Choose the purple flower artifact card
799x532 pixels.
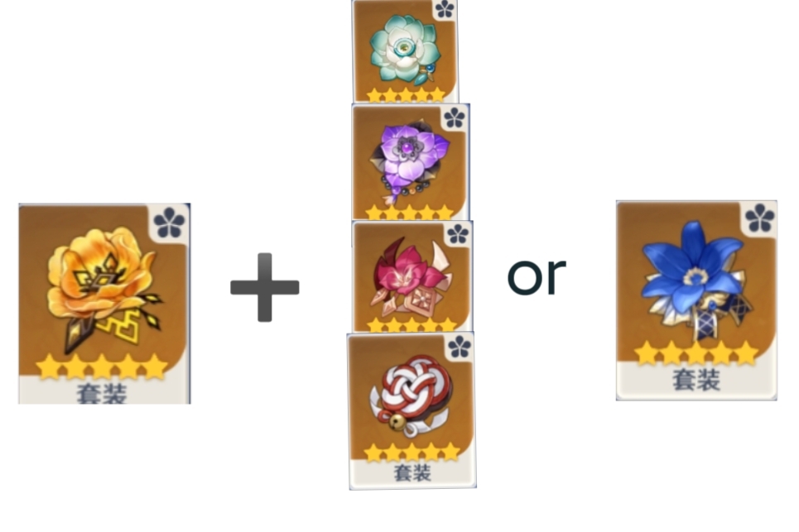tap(411, 162)
